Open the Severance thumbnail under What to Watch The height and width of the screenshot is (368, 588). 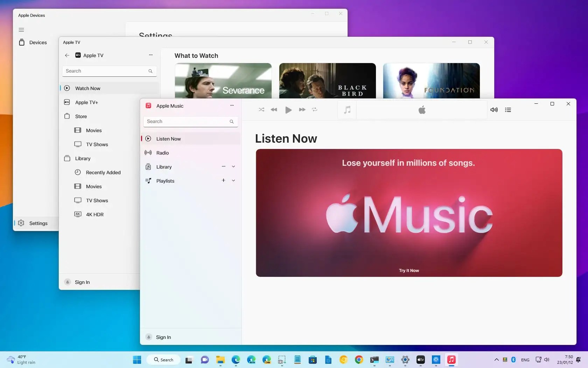pyautogui.click(x=223, y=81)
